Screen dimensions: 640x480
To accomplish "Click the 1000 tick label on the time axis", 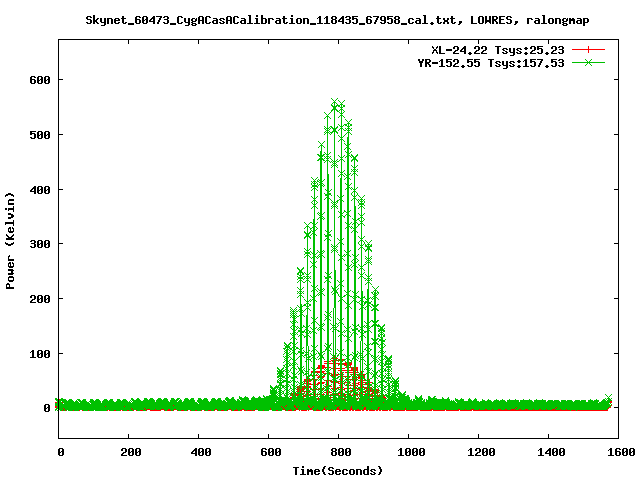I will tap(411, 452).
